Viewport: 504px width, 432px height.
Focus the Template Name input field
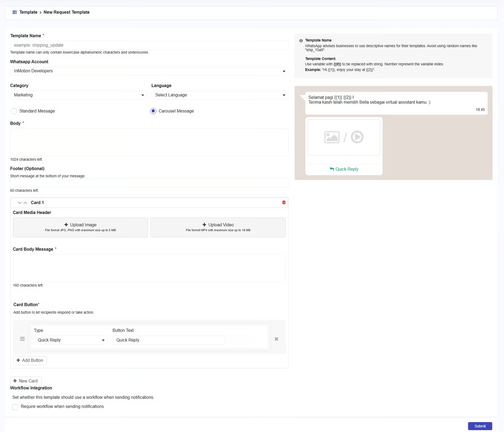click(x=149, y=45)
